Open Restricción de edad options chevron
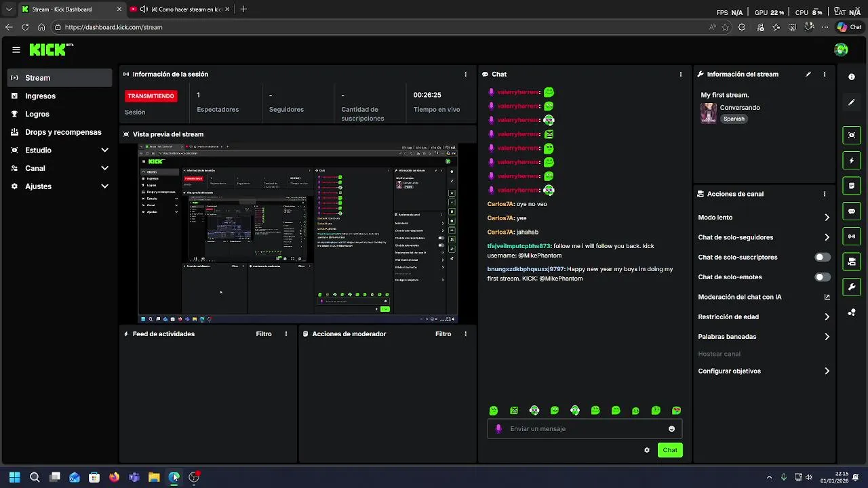 (x=827, y=317)
